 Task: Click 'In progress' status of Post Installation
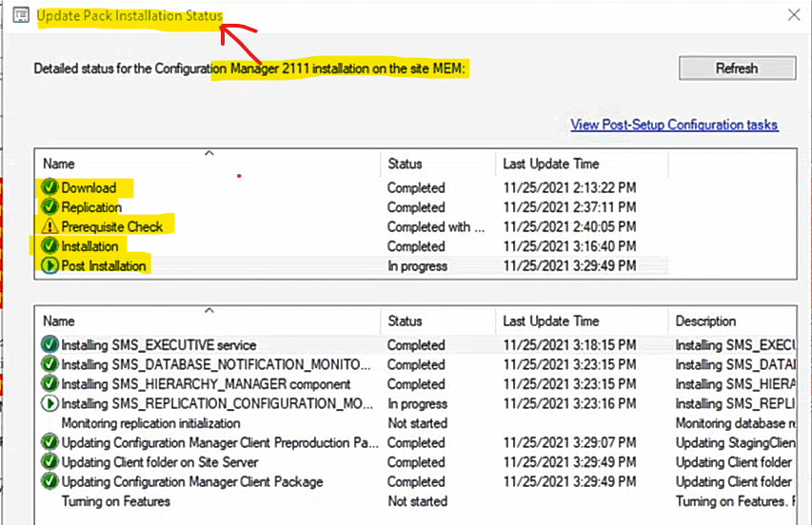click(417, 266)
